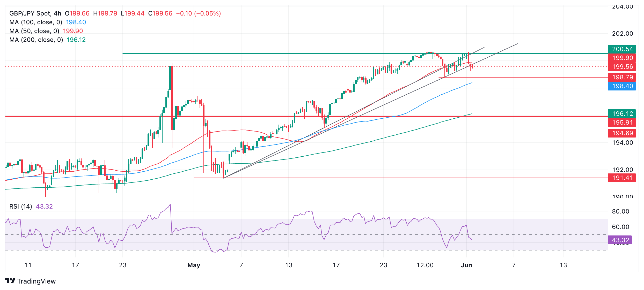Click the TradingView brand text link
The height and width of the screenshot is (290, 644).
click(36, 281)
